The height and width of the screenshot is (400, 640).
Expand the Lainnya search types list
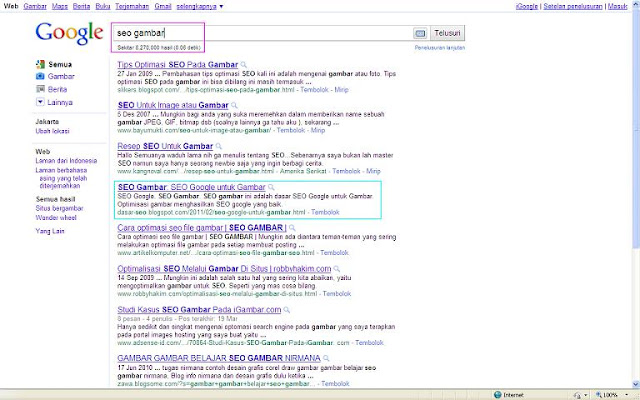point(40,102)
